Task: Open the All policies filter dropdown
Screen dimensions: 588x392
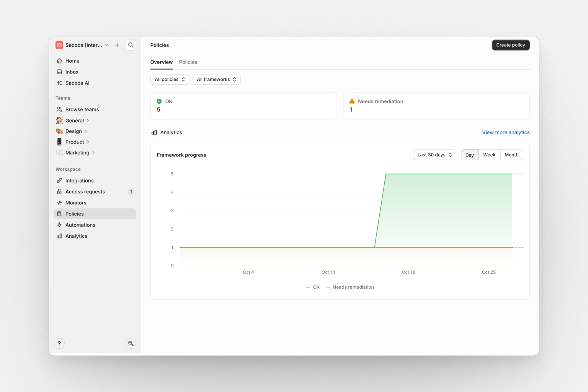Action: pyautogui.click(x=170, y=80)
